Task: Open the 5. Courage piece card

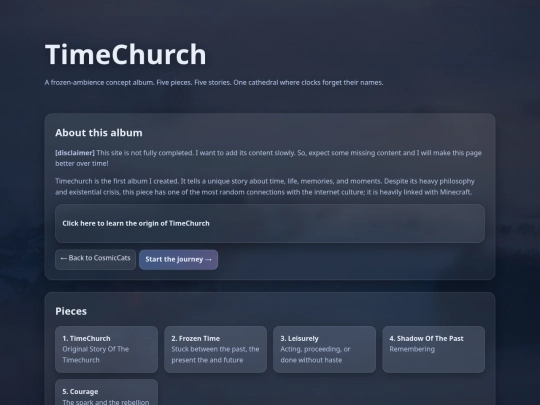Action: pos(106,392)
